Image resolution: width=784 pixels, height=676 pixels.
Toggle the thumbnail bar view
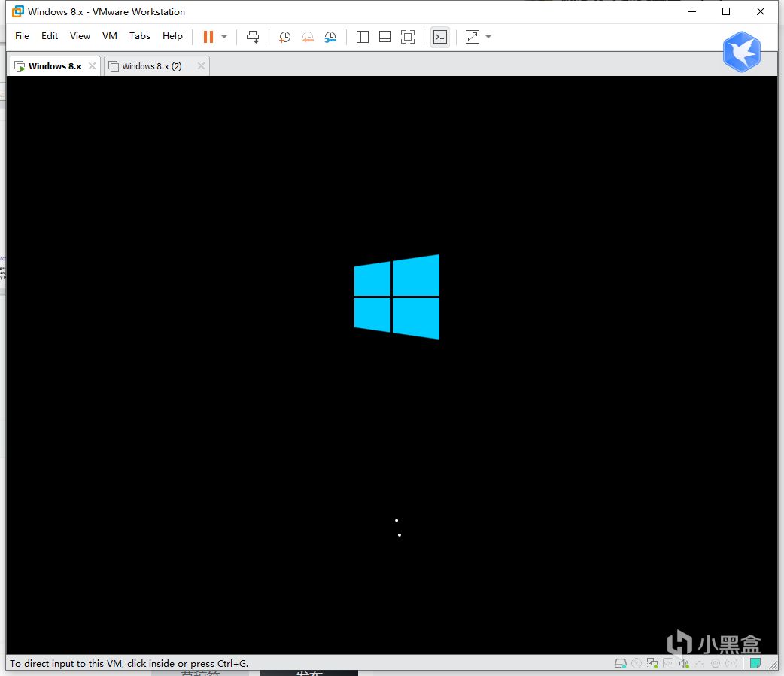click(385, 37)
